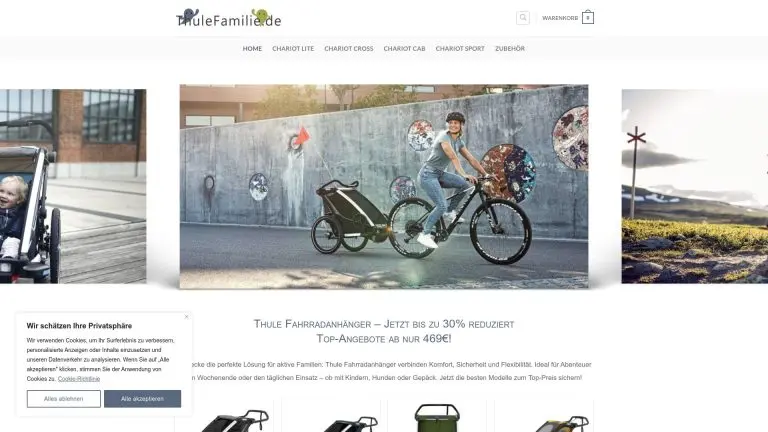
Task: Select Chariot Cross in navigation
Action: click(349, 48)
